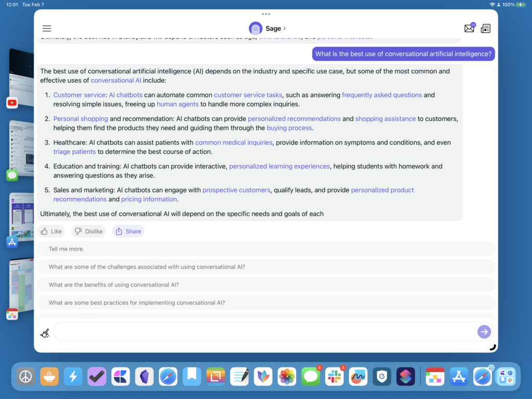Open the 'Customer service' link
532x399 pixels.
(79, 95)
